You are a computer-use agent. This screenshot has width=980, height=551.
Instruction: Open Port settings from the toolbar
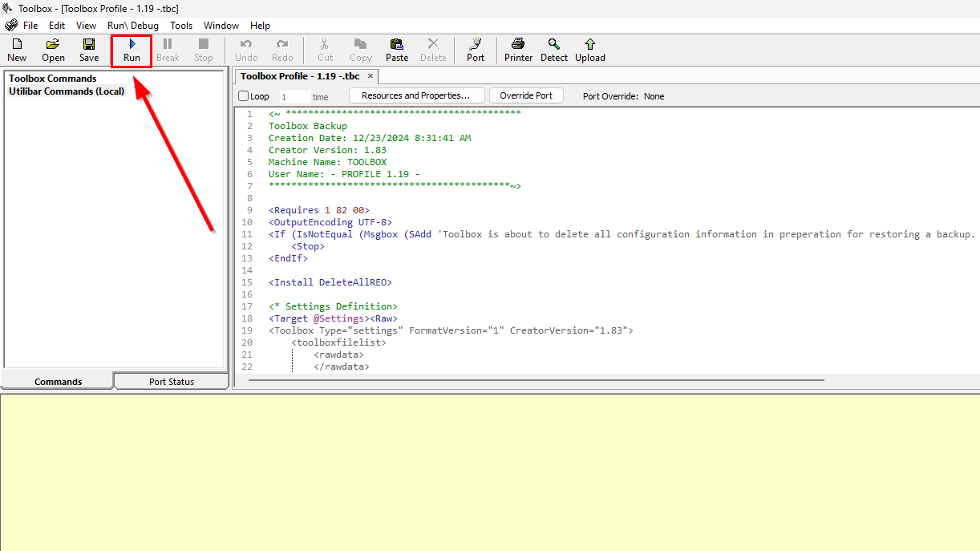pos(476,50)
